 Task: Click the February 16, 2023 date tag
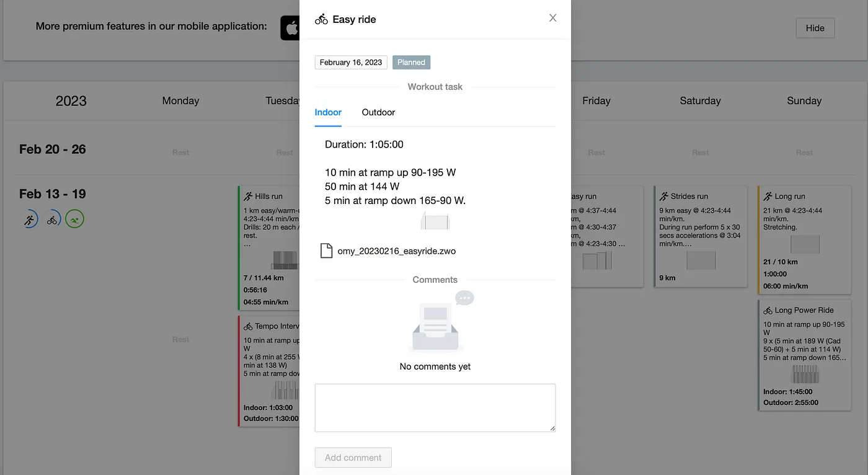click(351, 62)
